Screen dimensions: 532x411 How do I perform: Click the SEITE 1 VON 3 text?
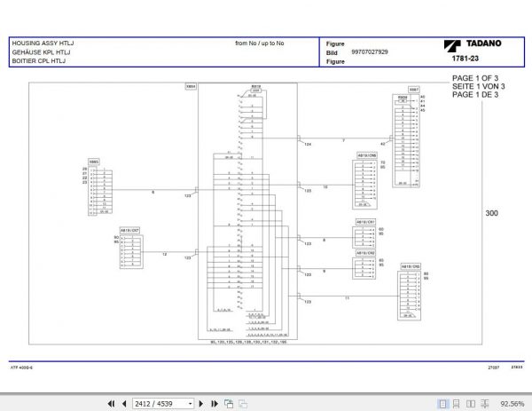pyautogui.click(x=479, y=86)
